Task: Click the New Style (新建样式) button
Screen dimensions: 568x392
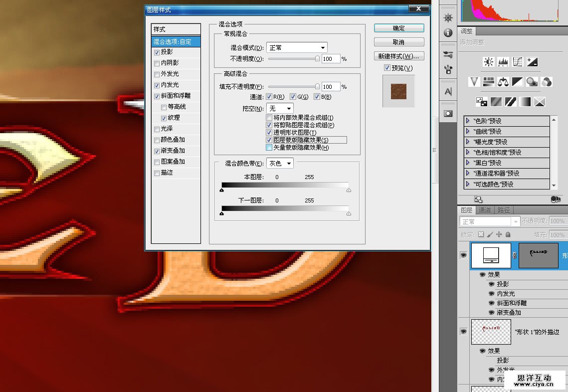Action: pyautogui.click(x=399, y=56)
